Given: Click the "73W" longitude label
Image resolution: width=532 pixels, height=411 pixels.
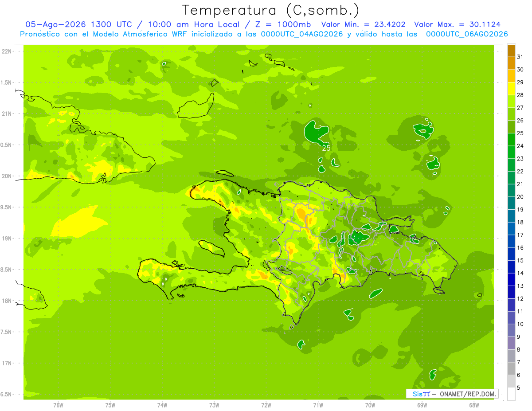Looking at the screenshot, I should [214, 405].
